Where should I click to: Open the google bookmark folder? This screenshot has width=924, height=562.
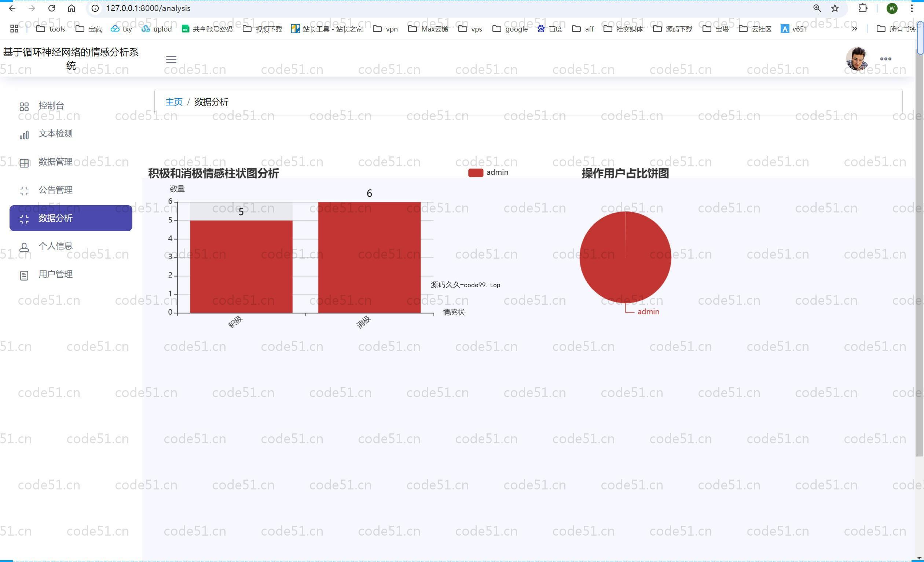[510, 29]
